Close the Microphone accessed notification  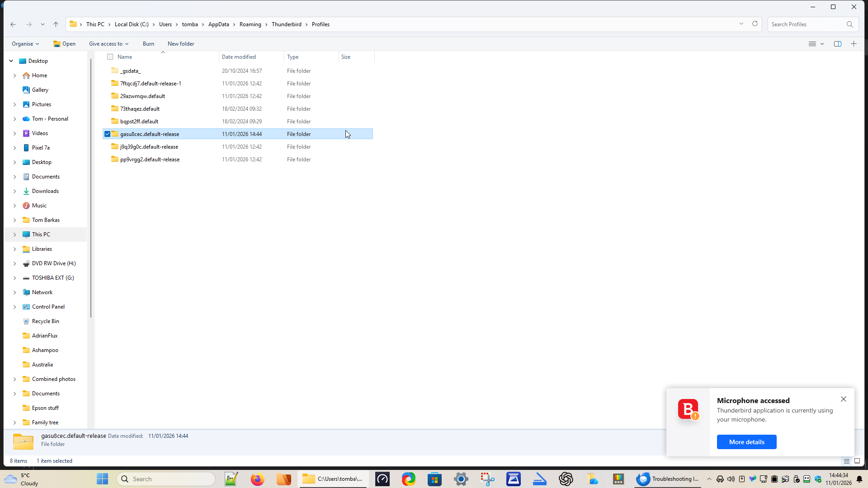(843, 399)
